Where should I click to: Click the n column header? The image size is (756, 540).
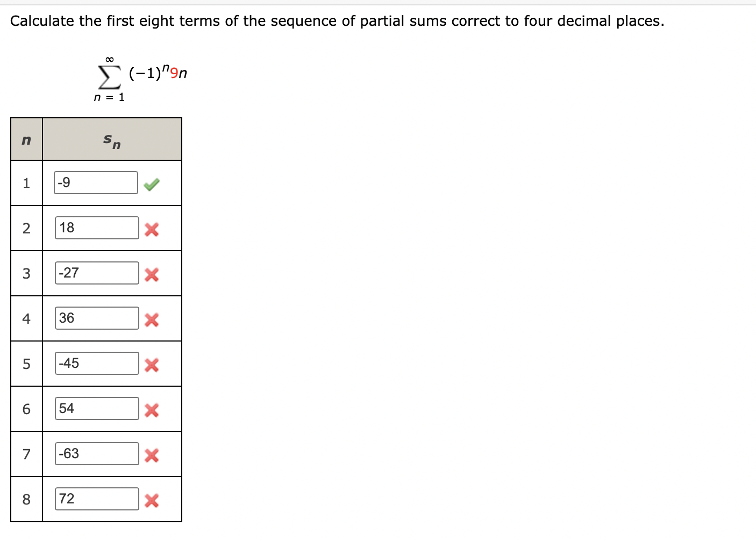point(26,140)
